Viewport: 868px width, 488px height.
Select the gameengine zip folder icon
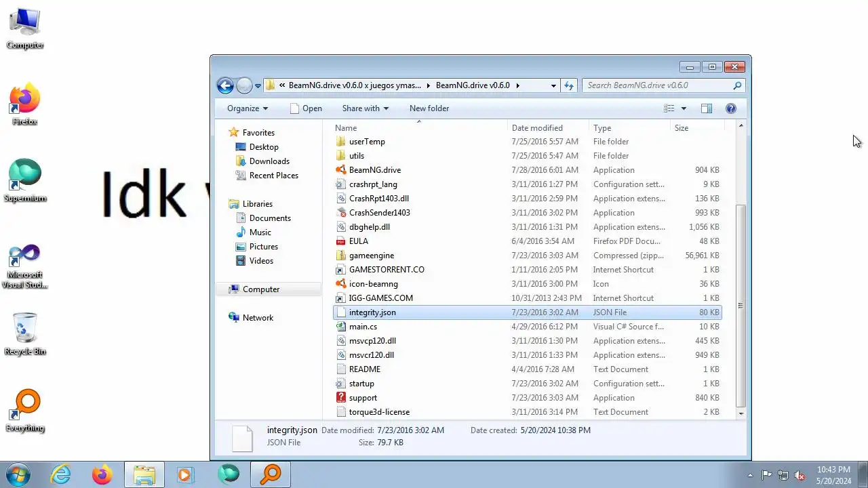(x=341, y=256)
